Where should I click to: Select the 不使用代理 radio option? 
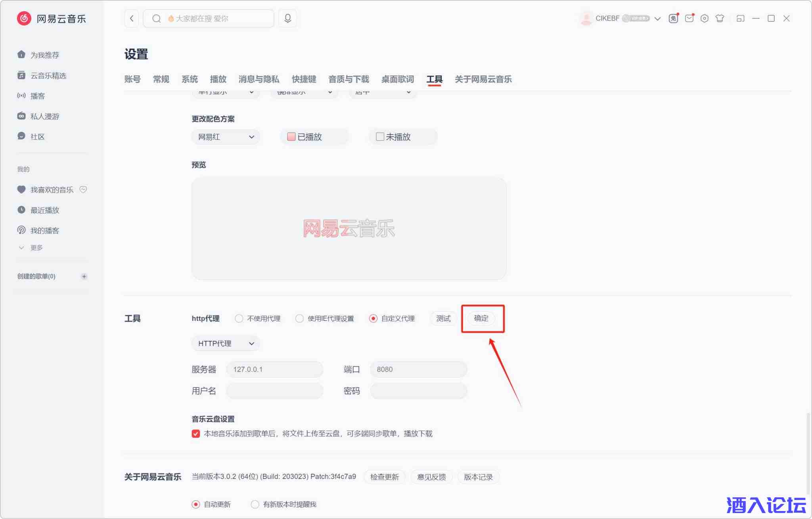[x=239, y=319]
